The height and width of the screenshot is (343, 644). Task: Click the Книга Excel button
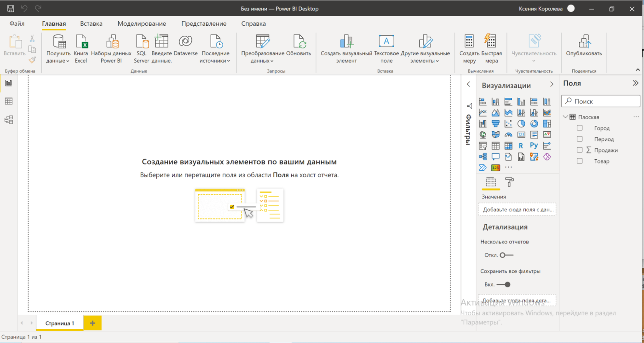click(x=81, y=49)
